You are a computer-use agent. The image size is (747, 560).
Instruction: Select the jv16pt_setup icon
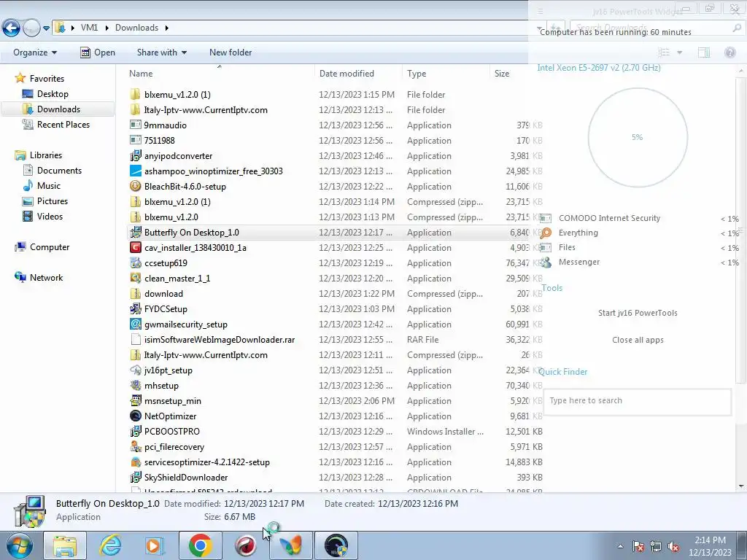pyautogui.click(x=136, y=370)
